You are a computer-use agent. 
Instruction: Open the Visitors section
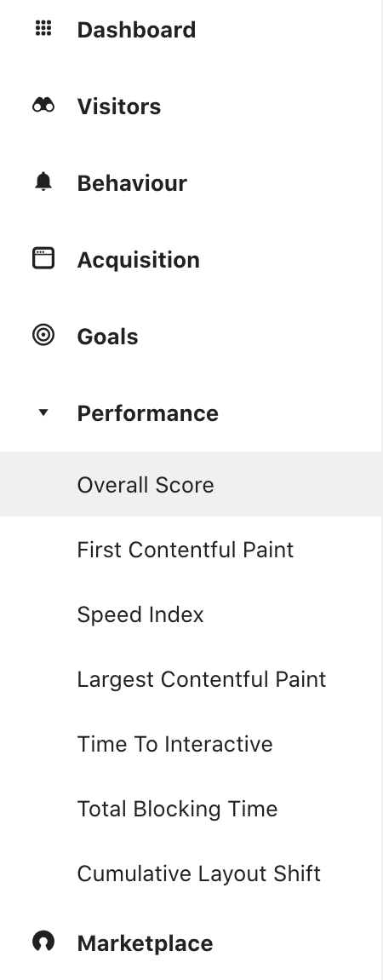pos(119,107)
